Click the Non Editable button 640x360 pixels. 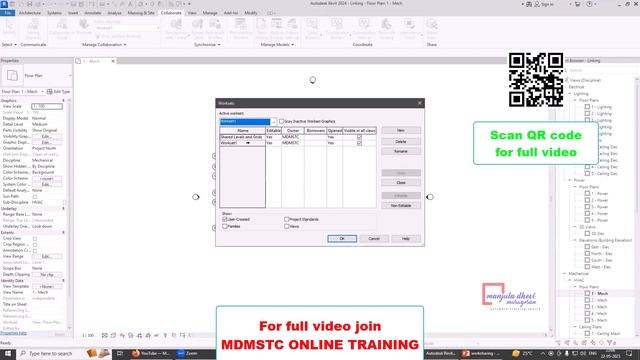401,205
